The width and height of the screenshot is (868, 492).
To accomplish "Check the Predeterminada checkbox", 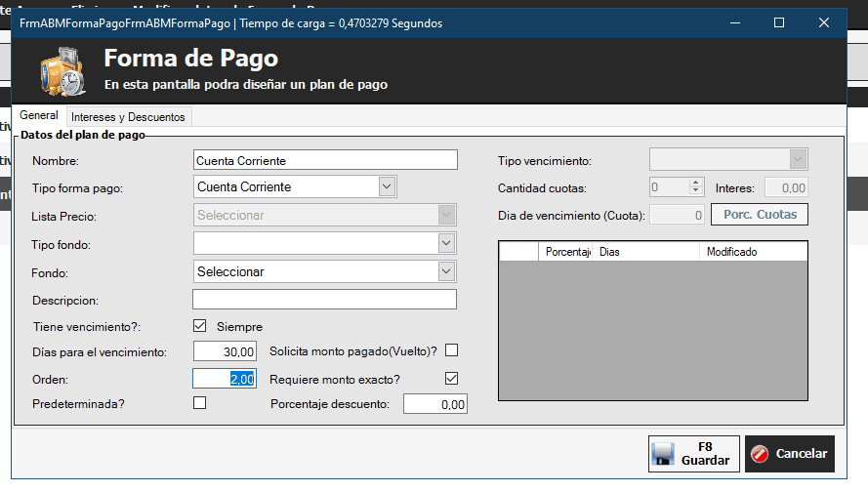I will click(x=200, y=402).
